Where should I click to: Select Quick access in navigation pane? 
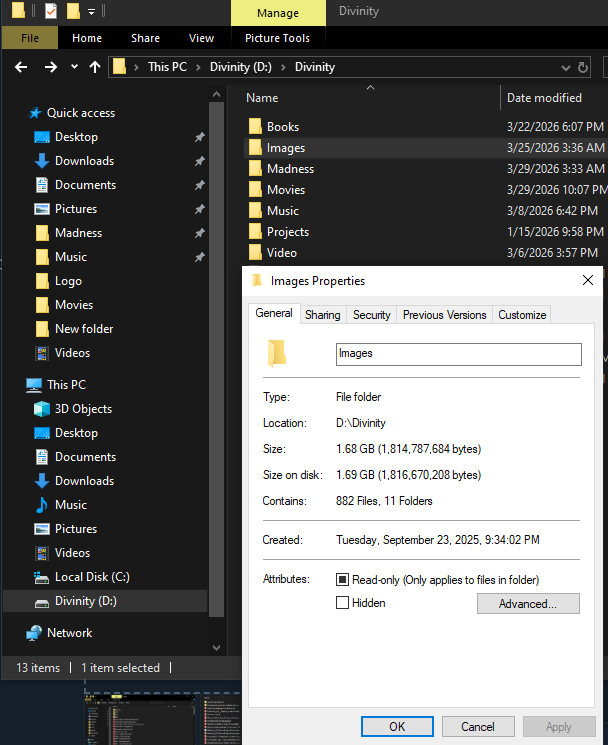81,113
